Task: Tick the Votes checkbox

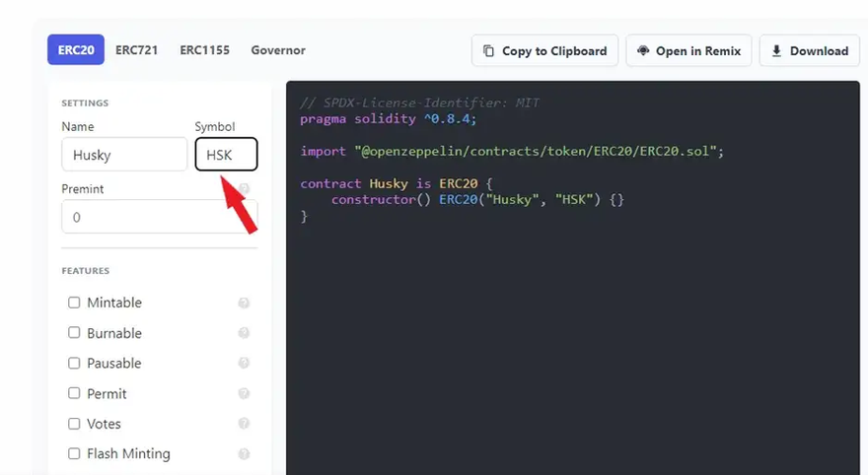Action: pos(74,424)
